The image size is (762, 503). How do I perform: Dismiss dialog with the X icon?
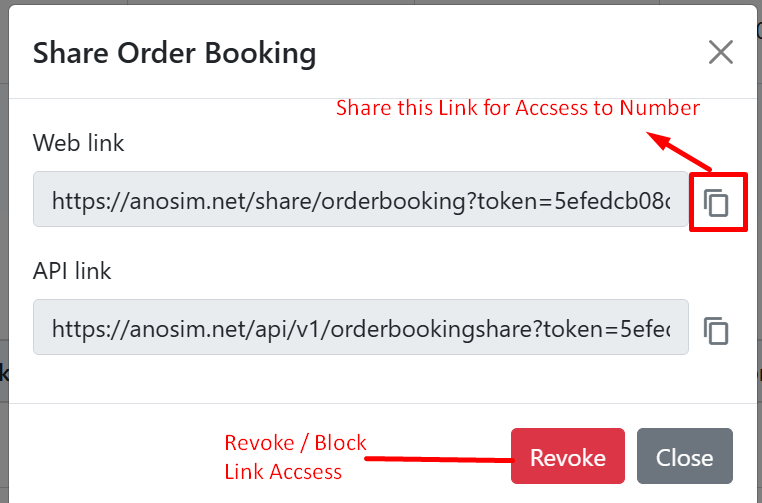720,53
